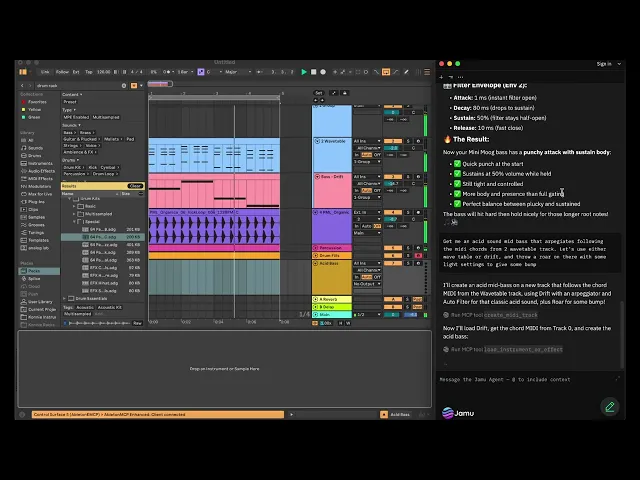Select Favorites collection
The image size is (640, 480).
click(x=37, y=102)
